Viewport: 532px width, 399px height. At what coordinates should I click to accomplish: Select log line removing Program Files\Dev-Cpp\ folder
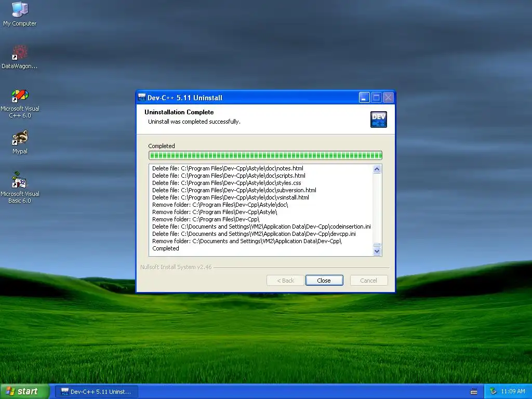pyautogui.click(x=206, y=219)
